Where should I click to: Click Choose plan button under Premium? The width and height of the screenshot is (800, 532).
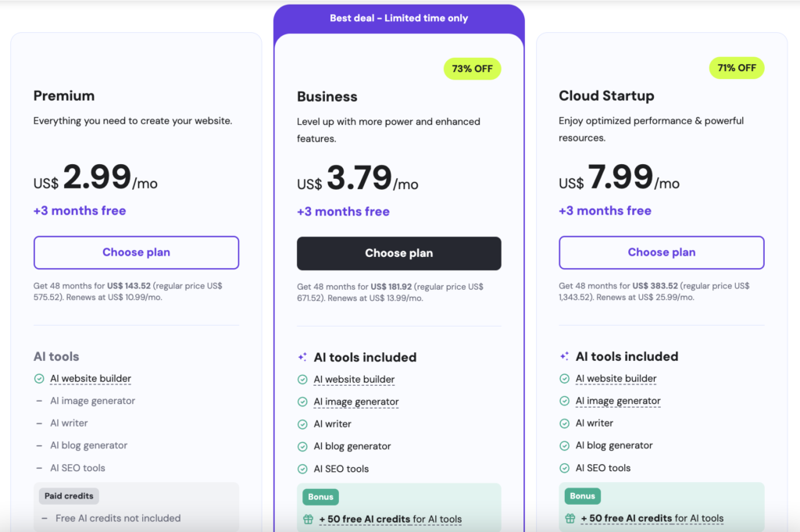136,252
